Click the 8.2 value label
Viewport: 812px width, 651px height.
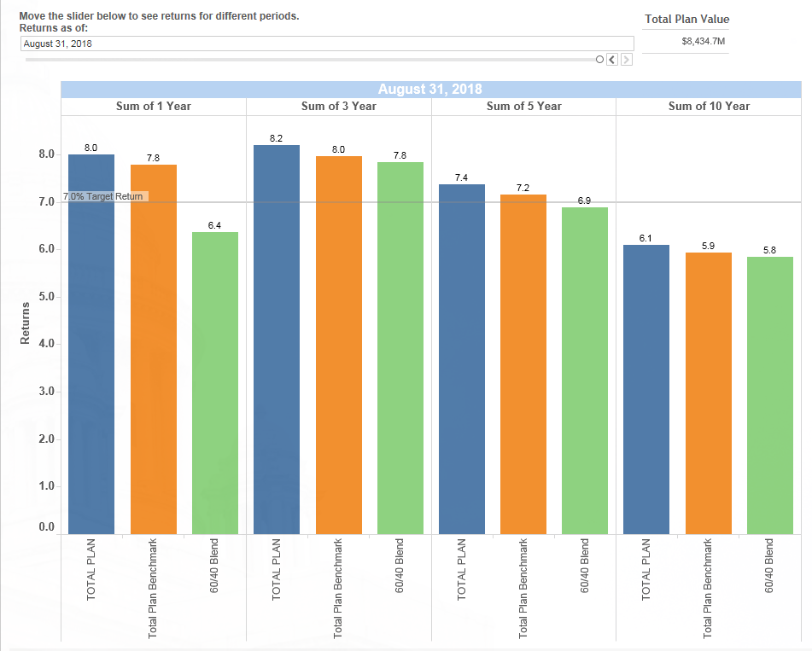click(x=276, y=138)
